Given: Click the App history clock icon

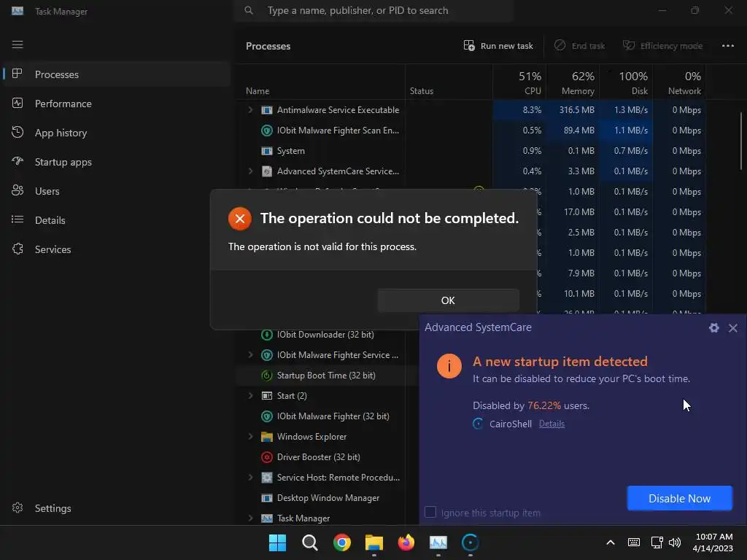Looking at the screenshot, I should point(18,133).
